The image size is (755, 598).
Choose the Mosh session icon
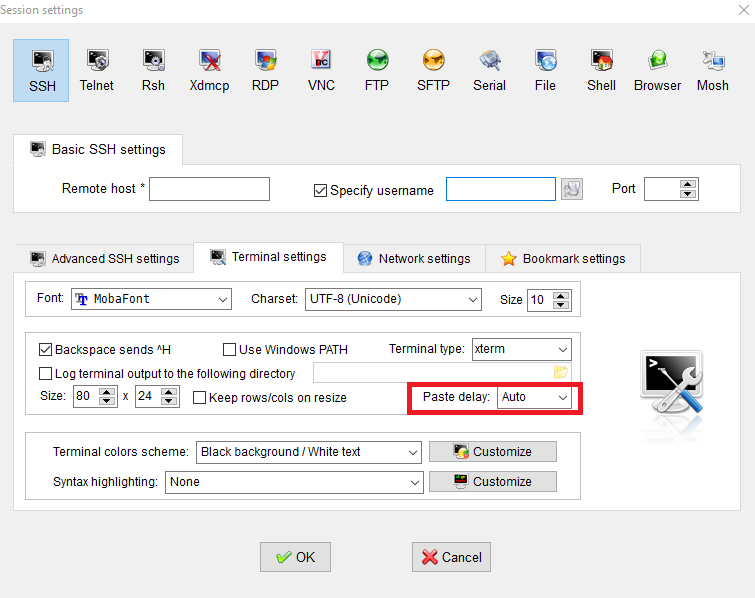[x=713, y=70]
